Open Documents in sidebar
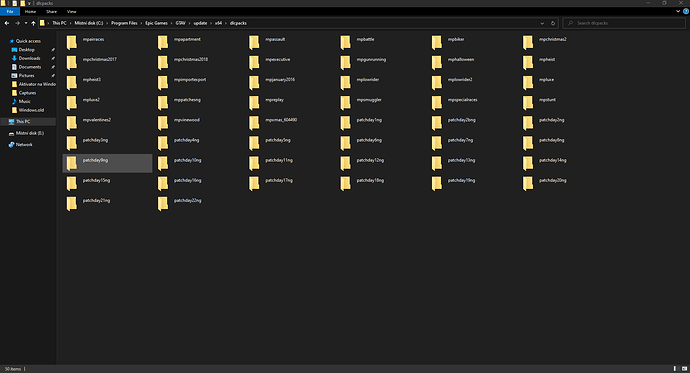 coord(29,67)
